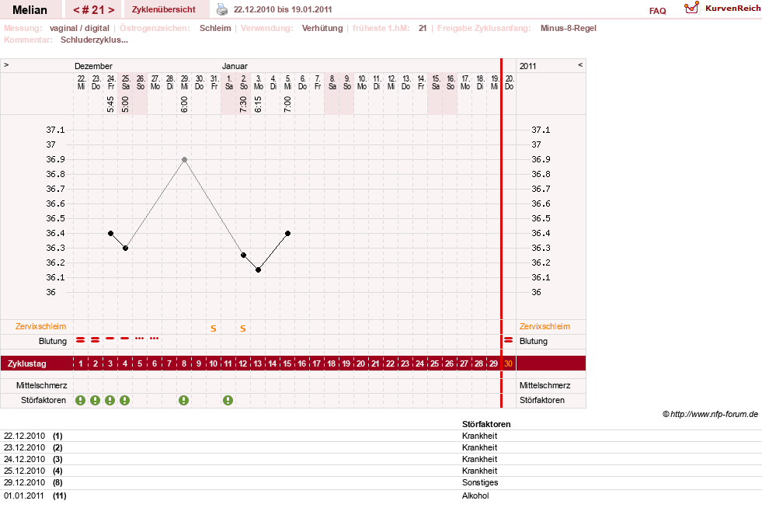This screenshot has width=762, height=532.
Task: Click the bleeding marker on cycle day 2
Action: (96, 340)
